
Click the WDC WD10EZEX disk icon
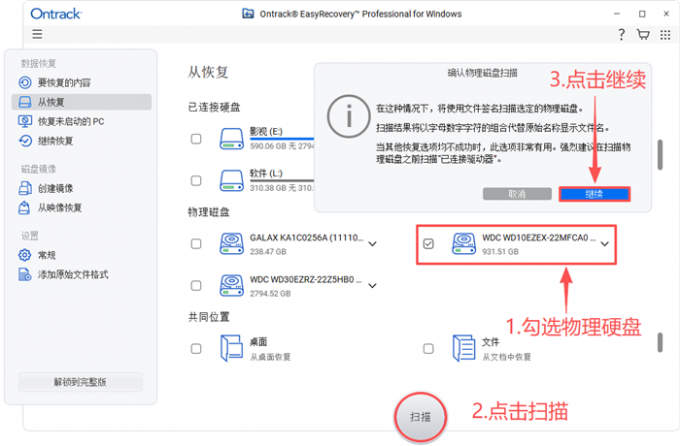(464, 244)
